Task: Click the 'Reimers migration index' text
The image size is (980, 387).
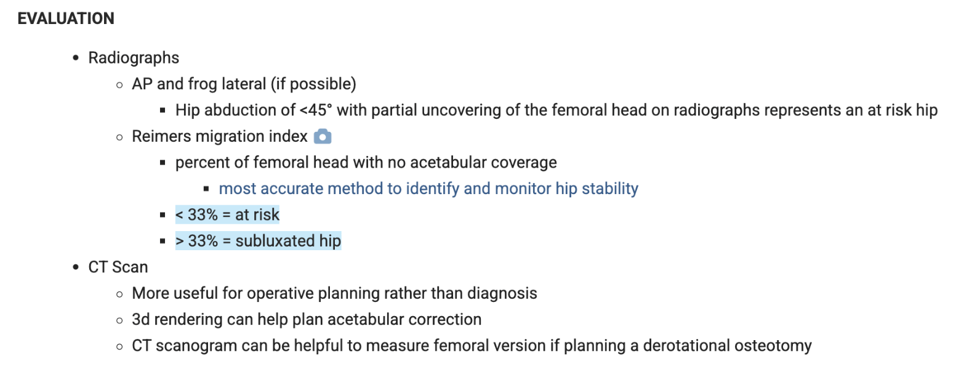Action: click(x=219, y=136)
